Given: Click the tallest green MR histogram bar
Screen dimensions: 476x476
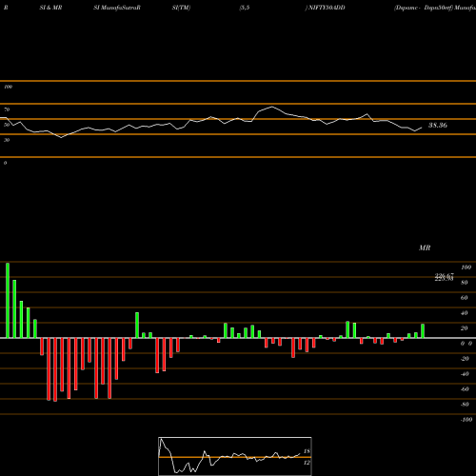Looking at the screenshot, I should point(8,300).
